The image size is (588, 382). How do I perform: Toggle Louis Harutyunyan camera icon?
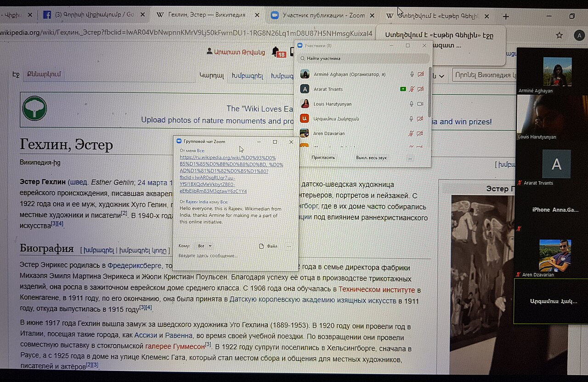[420, 104]
